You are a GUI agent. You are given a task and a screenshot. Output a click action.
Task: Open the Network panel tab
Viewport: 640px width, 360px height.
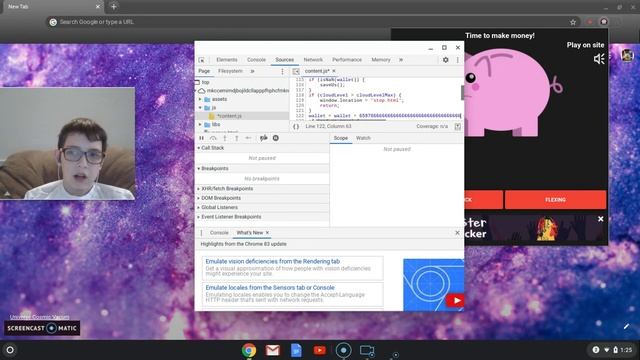point(313,60)
